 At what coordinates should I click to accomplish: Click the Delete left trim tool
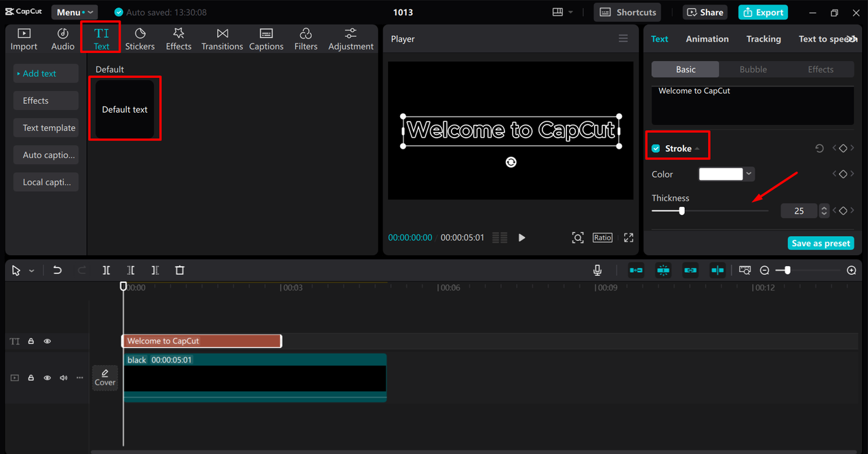point(131,270)
